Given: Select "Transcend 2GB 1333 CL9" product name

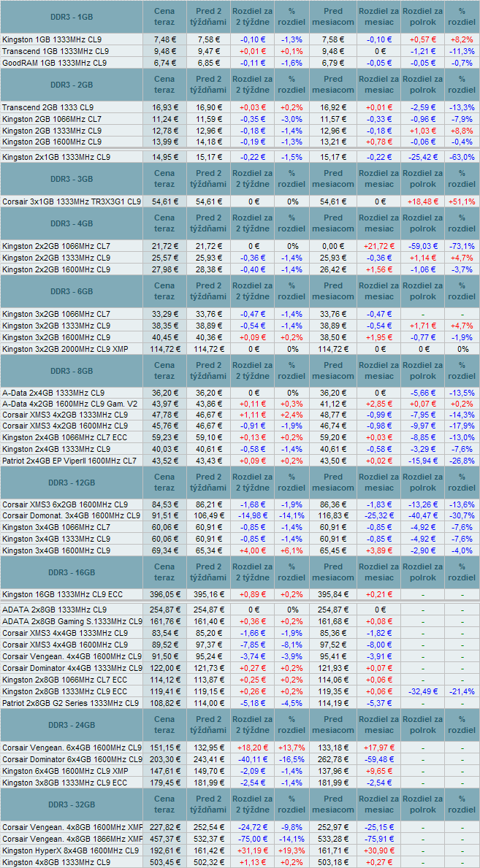Looking at the screenshot, I should click(x=48, y=107).
